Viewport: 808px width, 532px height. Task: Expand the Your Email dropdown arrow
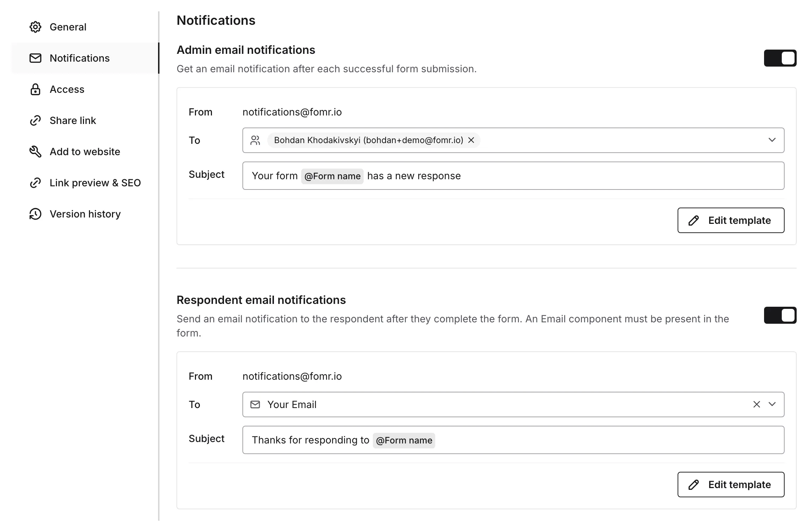tap(772, 404)
